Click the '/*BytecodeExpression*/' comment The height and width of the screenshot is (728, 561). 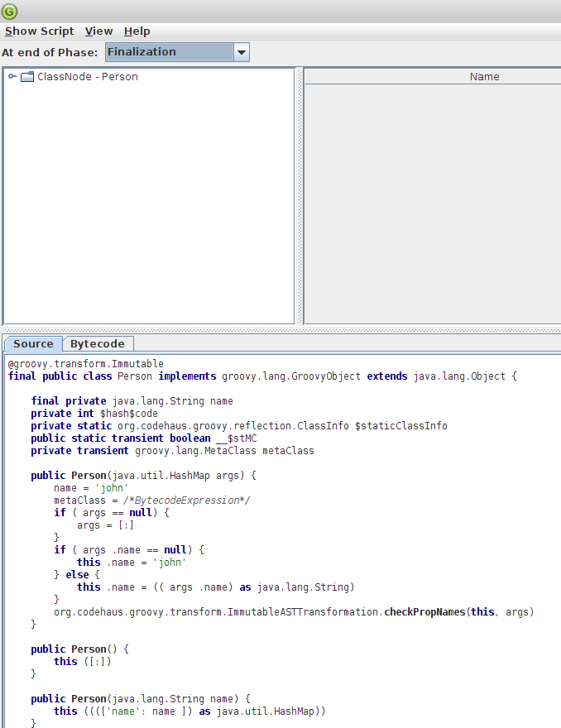[x=187, y=500]
